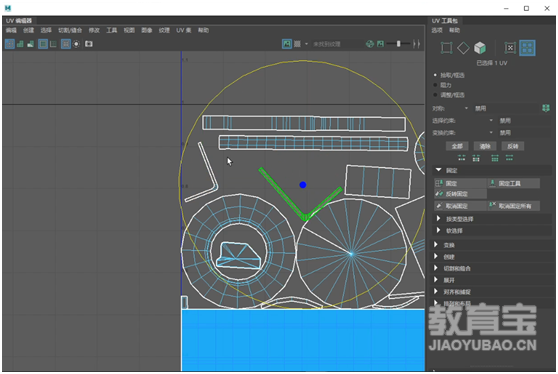The width and height of the screenshot is (558, 374).
Task: Click the icon at the right end of the UV toolbar
Action: (x=417, y=44)
